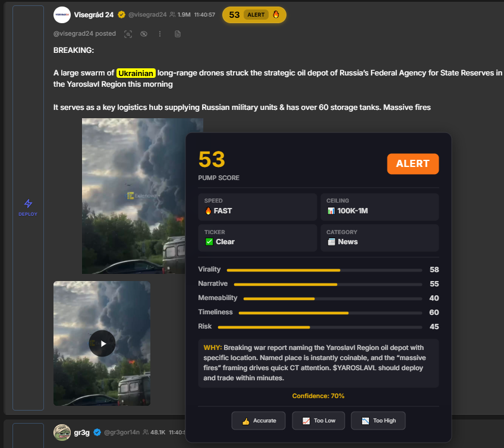The image size is (504, 448).
Task: Click the 53 ALERT score badge
Action: [x=254, y=15]
